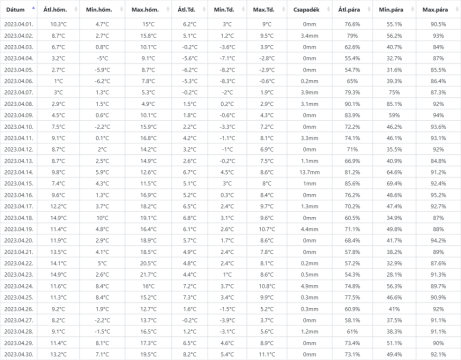Select the 2023.04.30. date cell
Image resolution: width=461 pixels, height=360 pixels.
pyautogui.click(x=19, y=354)
